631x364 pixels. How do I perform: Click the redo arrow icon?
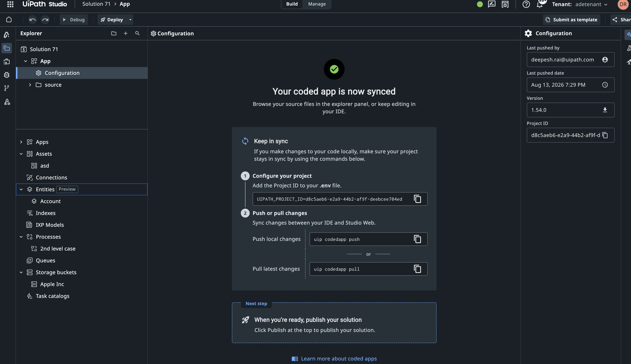[45, 19]
